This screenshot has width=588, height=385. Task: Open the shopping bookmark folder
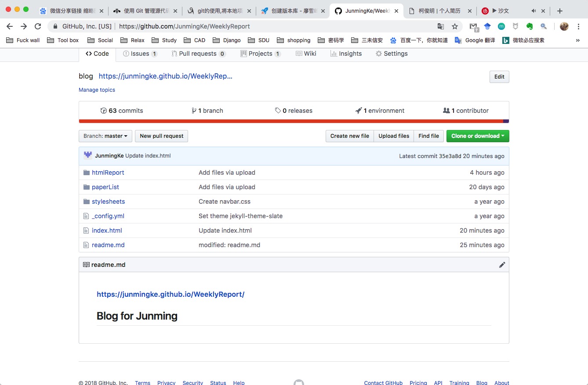294,40
